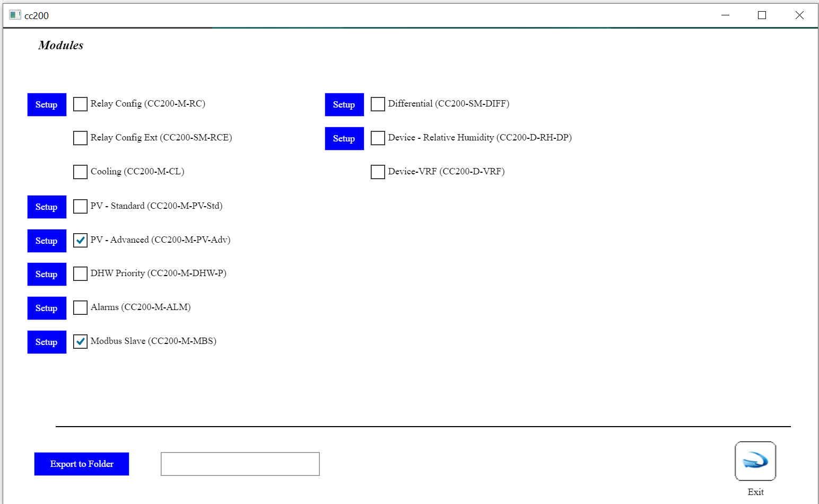Uncheck the PV - Advanced module
Viewport: 819px width, 504px height.
(x=80, y=241)
